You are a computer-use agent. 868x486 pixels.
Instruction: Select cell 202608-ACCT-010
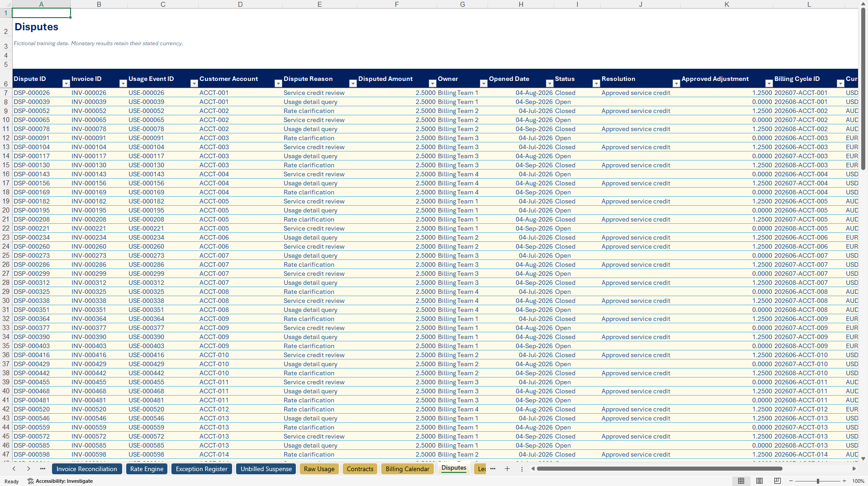(809, 373)
